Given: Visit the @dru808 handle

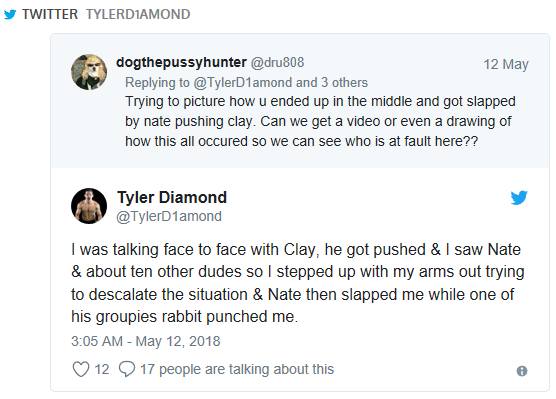Looking at the screenshot, I should (277, 62).
